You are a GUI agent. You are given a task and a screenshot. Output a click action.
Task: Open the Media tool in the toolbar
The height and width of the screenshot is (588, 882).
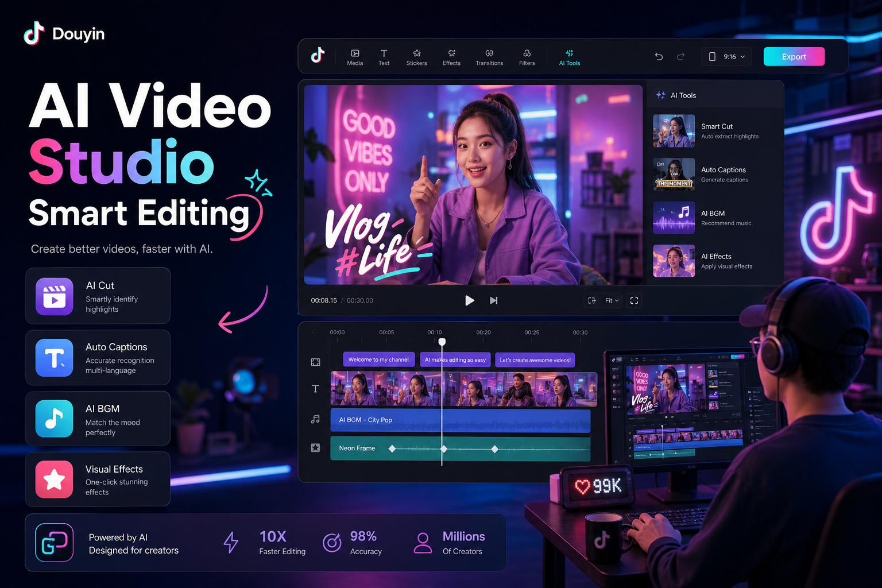pyautogui.click(x=355, y=57)
